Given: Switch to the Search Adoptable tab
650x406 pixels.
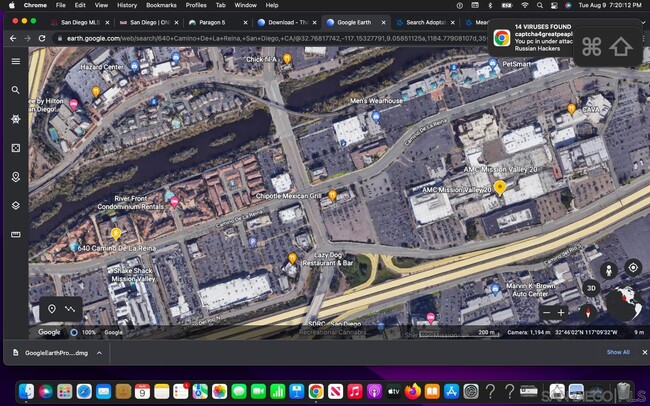Looking at the screenshot, I should pyautogui.click(x=426, y=22).
